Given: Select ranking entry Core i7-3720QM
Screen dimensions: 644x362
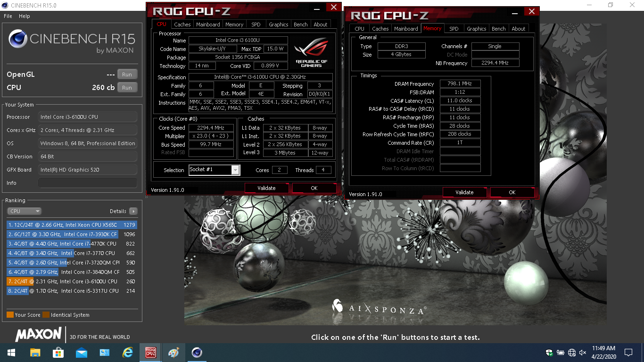Looking at the screenshot, I should coord(72,263).
